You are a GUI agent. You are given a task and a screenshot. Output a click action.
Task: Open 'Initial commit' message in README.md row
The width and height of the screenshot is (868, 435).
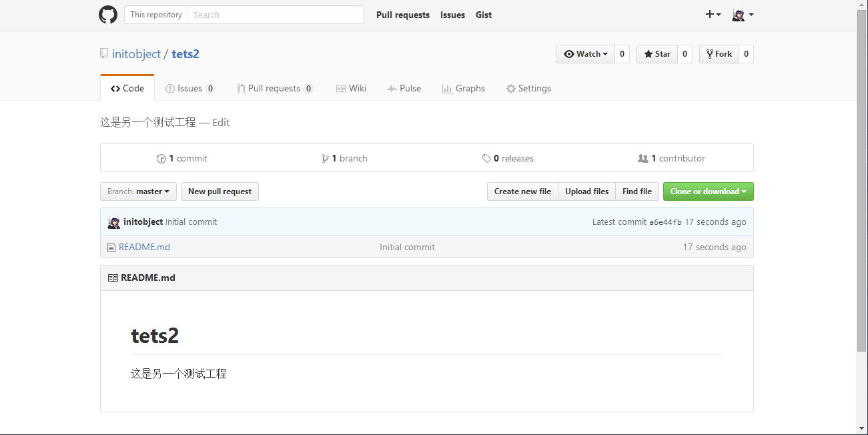pyautogui.click(x=407, y=247)
